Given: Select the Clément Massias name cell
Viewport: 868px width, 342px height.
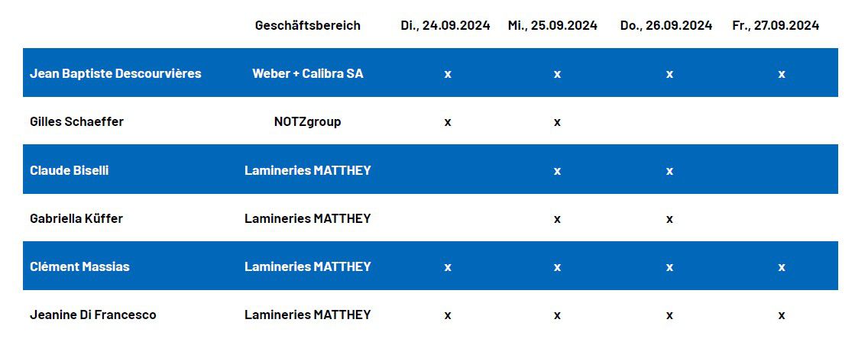Looking at the screenshot, I should [x=79, y=266].
